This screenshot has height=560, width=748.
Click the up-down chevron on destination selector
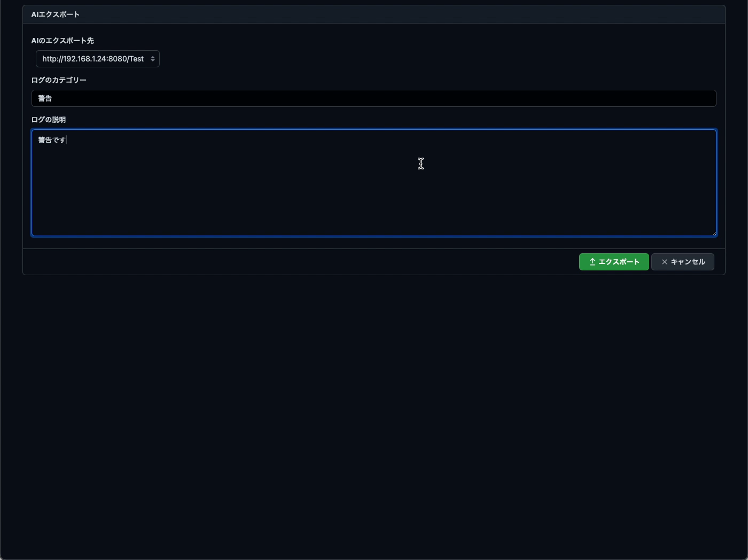coord(153,59)
